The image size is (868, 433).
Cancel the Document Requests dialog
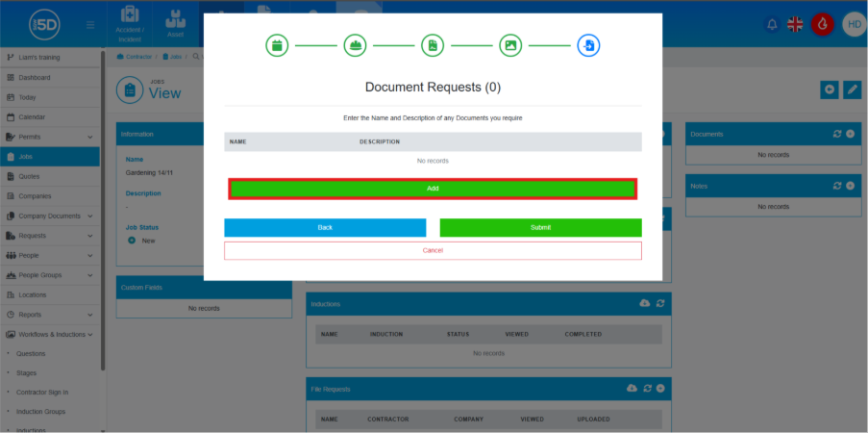(433, 250)
